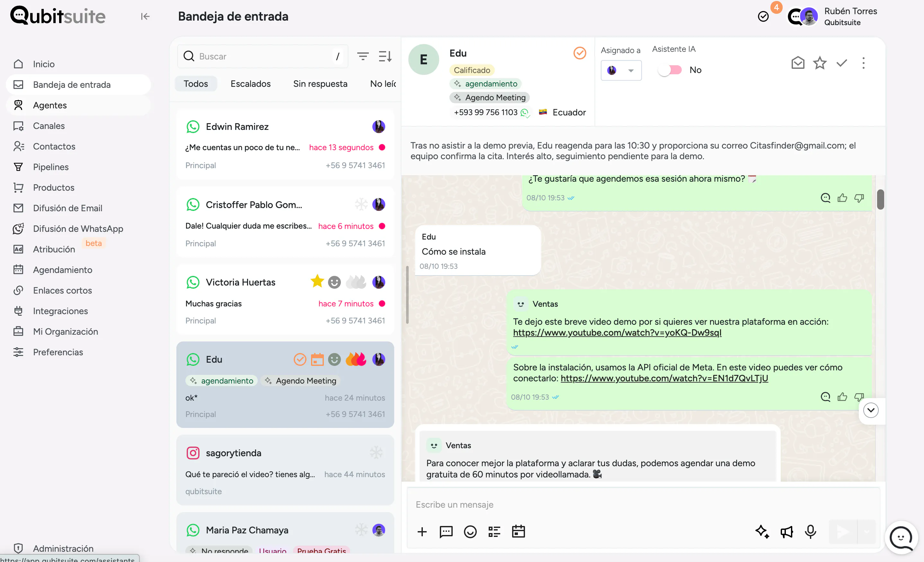
Task: Thumbs up the installation video message
Action: 842,397
